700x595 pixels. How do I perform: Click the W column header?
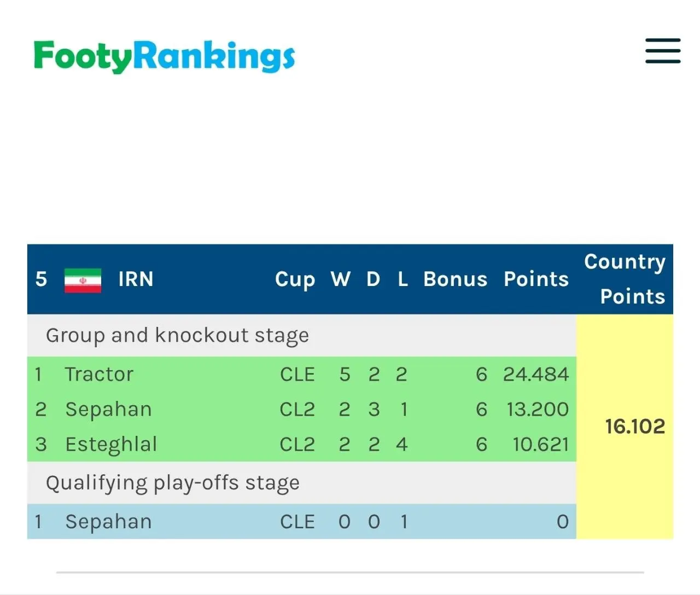point(340,279)
